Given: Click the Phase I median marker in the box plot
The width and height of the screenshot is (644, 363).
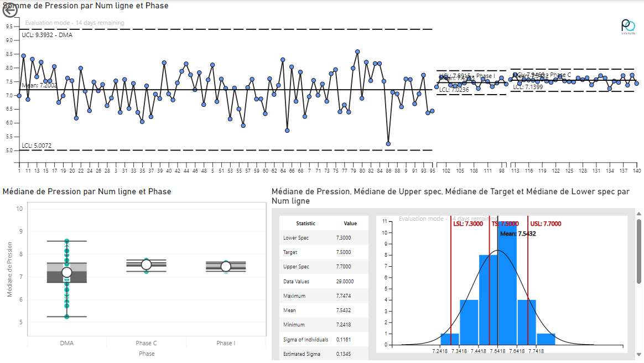Looking at the screenshot, I should click(226, 267).
